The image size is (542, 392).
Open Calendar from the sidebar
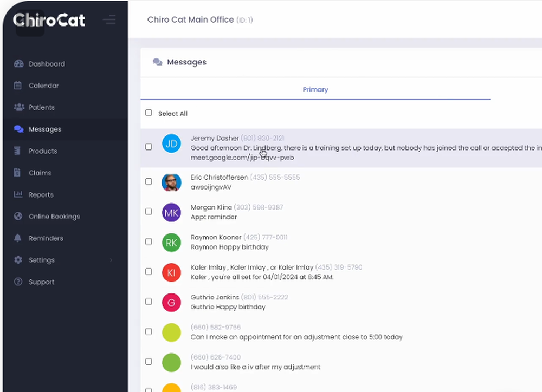coord(43,86)
